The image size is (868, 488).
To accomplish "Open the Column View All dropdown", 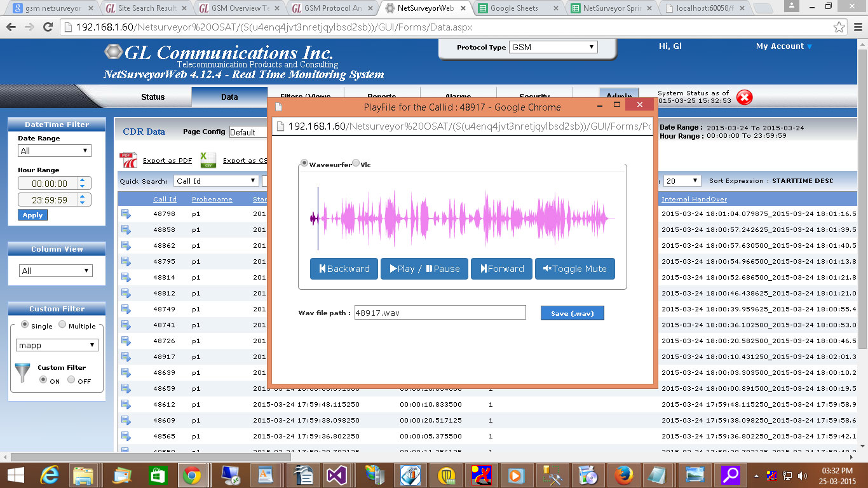I will coord(56,271).
